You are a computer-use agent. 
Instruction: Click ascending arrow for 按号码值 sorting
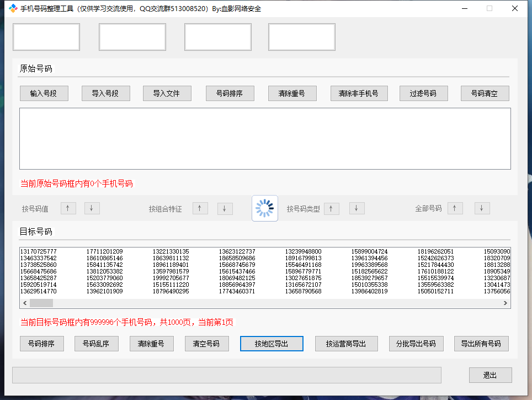(x=67, y=208)
